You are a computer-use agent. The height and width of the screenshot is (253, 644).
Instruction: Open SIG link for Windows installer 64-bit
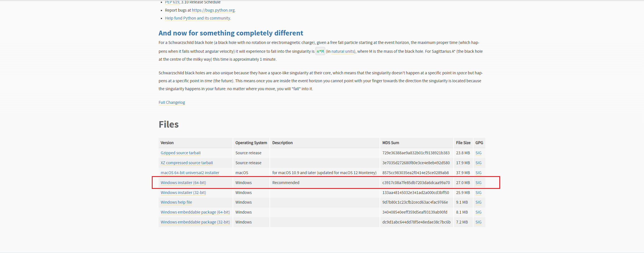tap(478, 183)
